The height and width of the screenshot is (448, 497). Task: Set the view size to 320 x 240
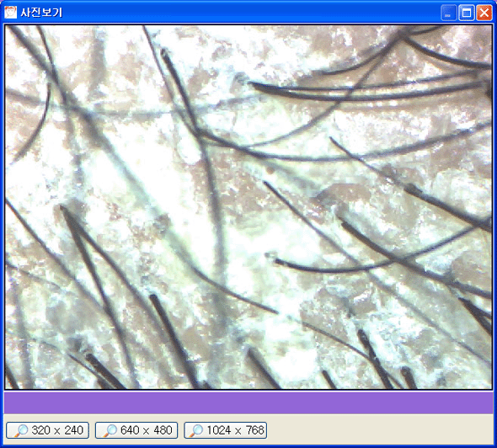[x=47, y=430]
